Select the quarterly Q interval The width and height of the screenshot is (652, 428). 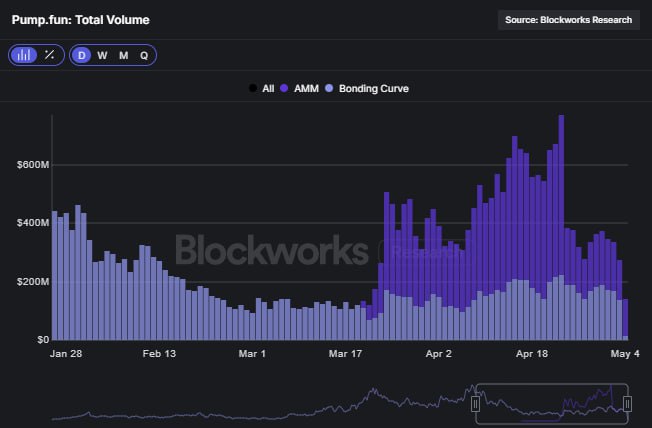[x=144, y=55]
